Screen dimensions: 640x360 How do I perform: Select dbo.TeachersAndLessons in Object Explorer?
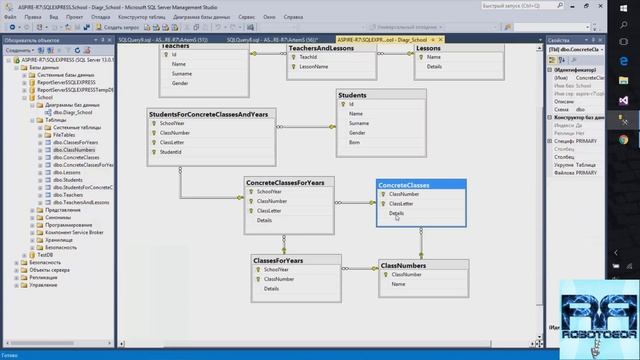(81, 202)
